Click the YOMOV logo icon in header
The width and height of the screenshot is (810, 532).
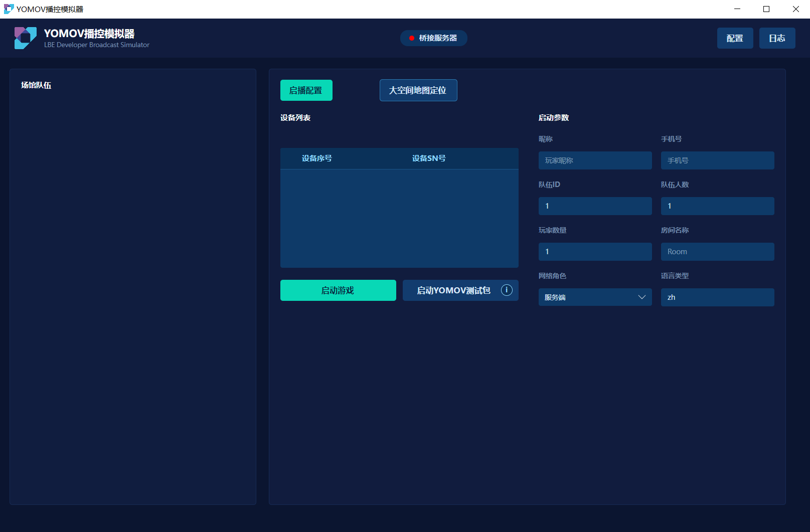[x=26, y=38]
